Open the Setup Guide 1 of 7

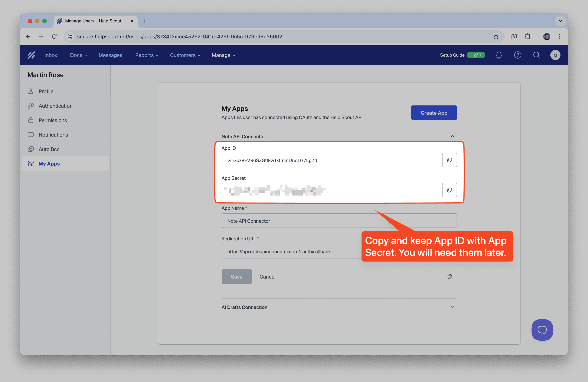(462, 55)
